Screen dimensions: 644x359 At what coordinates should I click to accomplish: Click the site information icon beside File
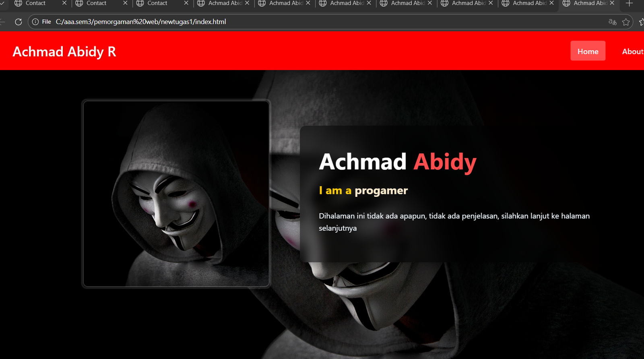35,22
